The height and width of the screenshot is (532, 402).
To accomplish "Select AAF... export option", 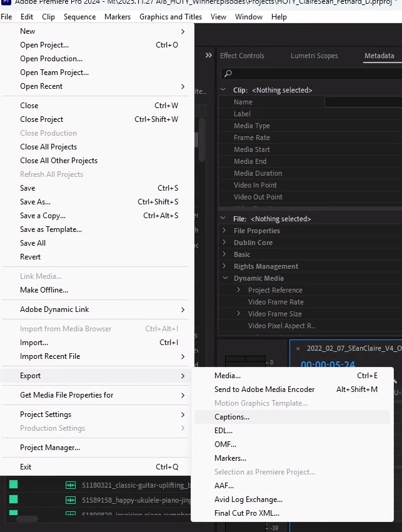I will coord(292,486).
